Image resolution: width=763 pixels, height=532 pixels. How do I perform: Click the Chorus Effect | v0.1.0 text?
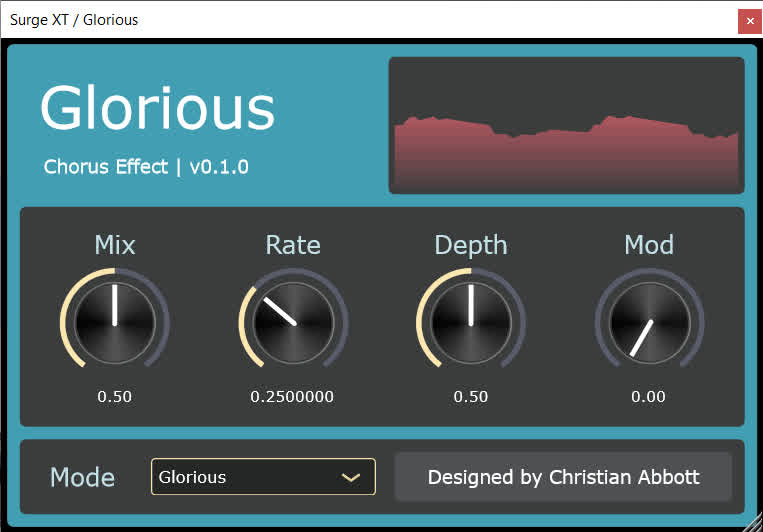point(146,167)
